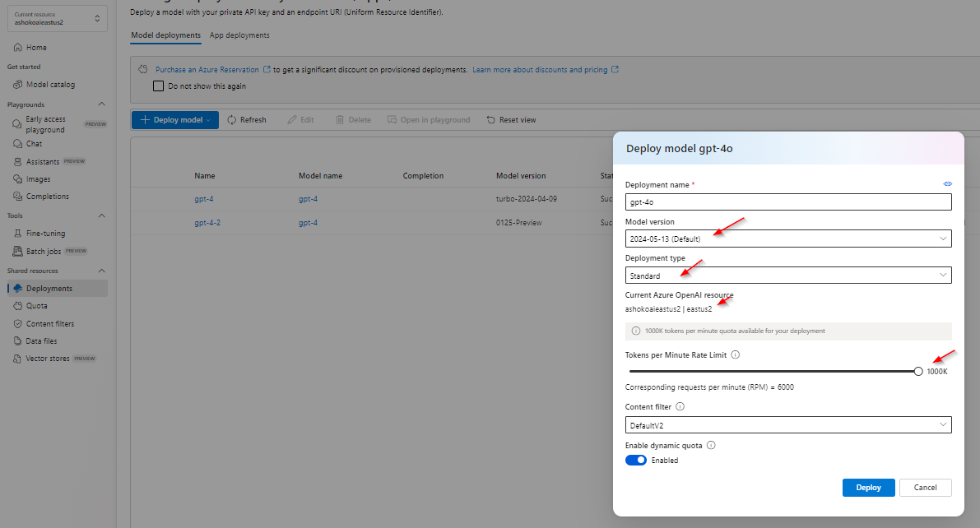Image resolution: width=980 pixels, height=528 pixels.
Task: Click the Reset view toolbar icon
Action: 491,119
